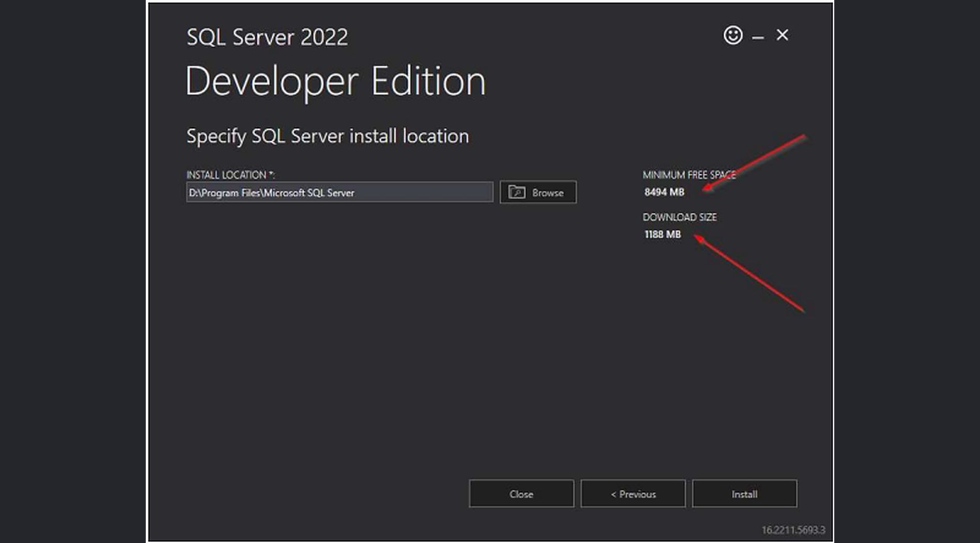
Task: Open folder browser with the Browse button
Action: (538, 192)
